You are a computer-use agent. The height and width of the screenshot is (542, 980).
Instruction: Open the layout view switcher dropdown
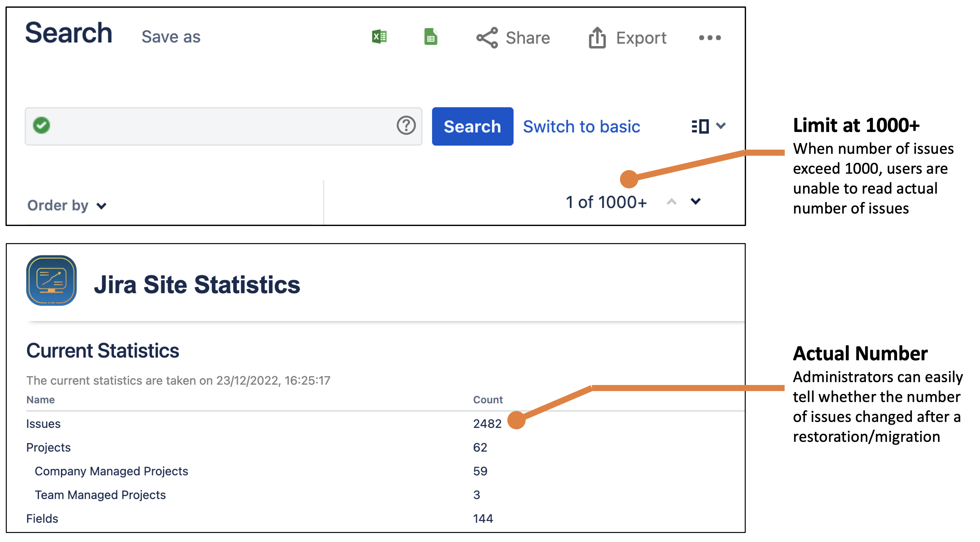tap(709, 126)
